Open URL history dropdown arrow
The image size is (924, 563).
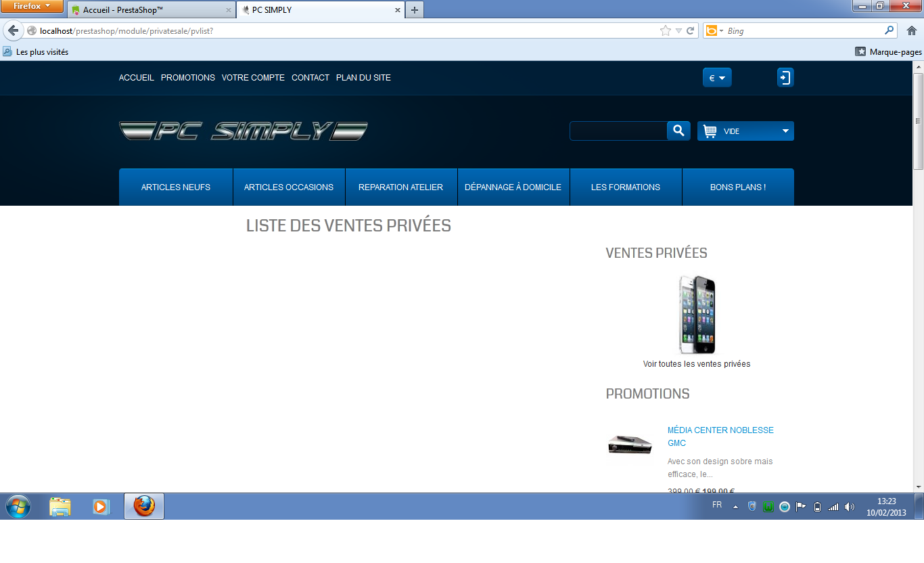[678, 30]
